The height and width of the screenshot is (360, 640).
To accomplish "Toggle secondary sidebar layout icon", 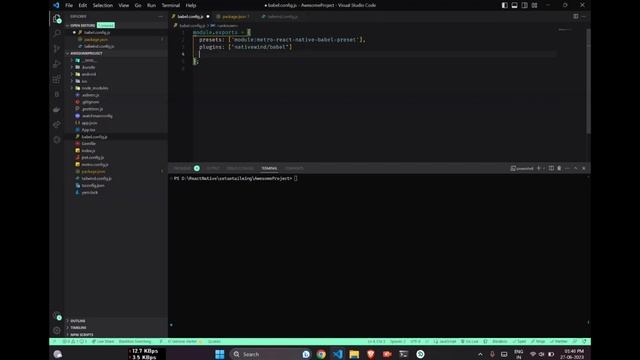I will pos(524,5).
